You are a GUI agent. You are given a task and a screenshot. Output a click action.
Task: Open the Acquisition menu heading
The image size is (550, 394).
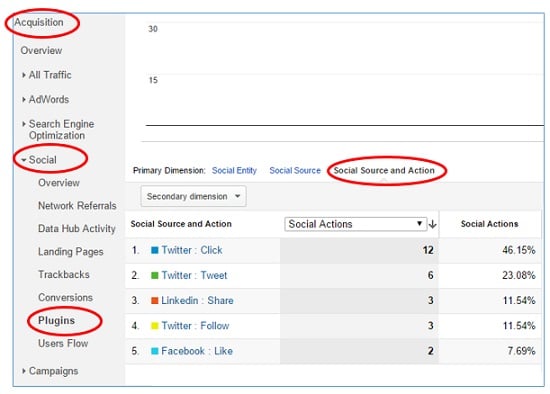pos(39,22)
